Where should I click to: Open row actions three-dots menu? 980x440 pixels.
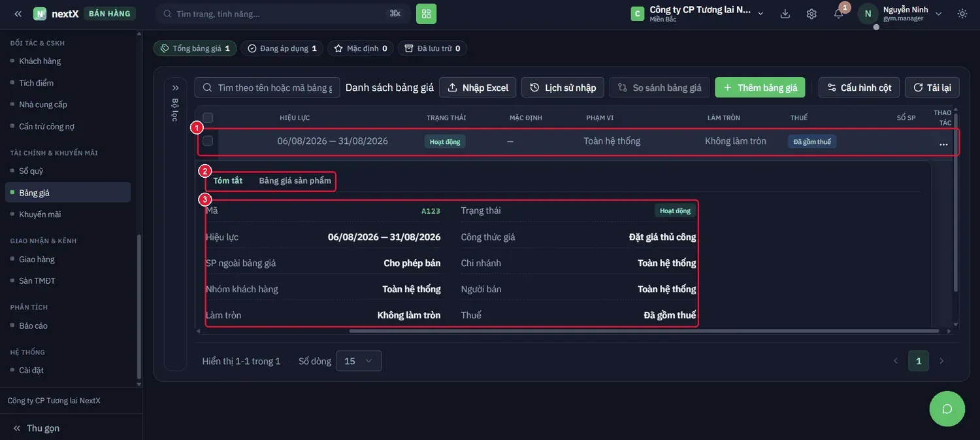(x=943, y=144)
